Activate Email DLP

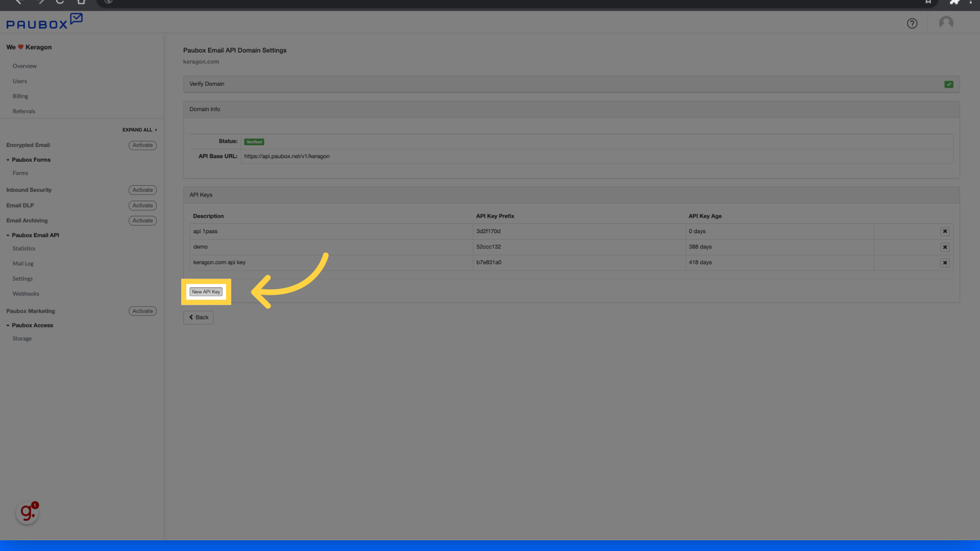tap(142, 206)
